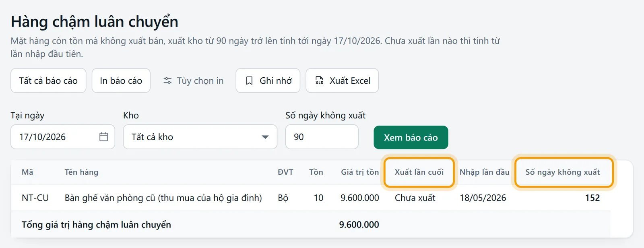Click item code 'NT-CU' in the table
This screenshot has width=644, height=248.
point(35,198)
